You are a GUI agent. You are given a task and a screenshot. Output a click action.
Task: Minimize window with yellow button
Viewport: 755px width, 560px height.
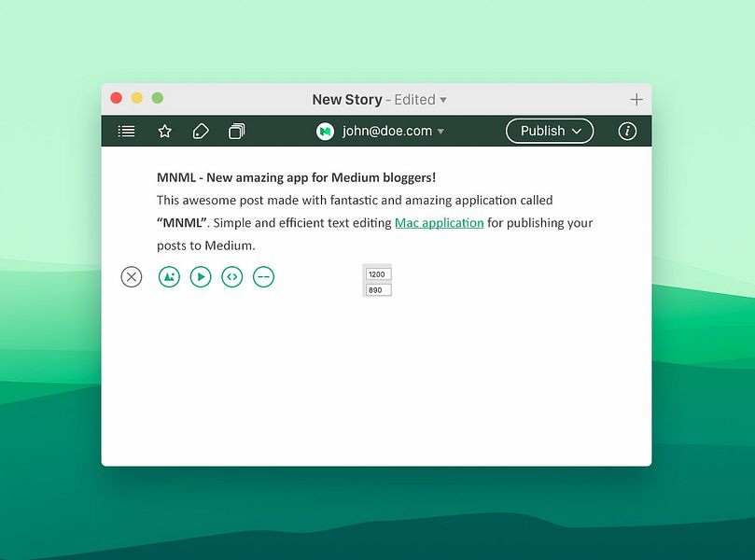pos(137,98)
